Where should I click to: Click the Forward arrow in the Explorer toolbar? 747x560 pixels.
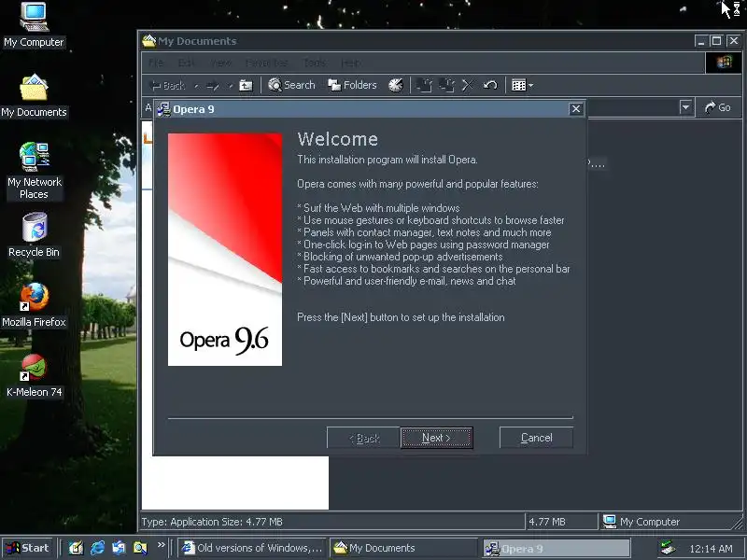click(x=213, y=86)
